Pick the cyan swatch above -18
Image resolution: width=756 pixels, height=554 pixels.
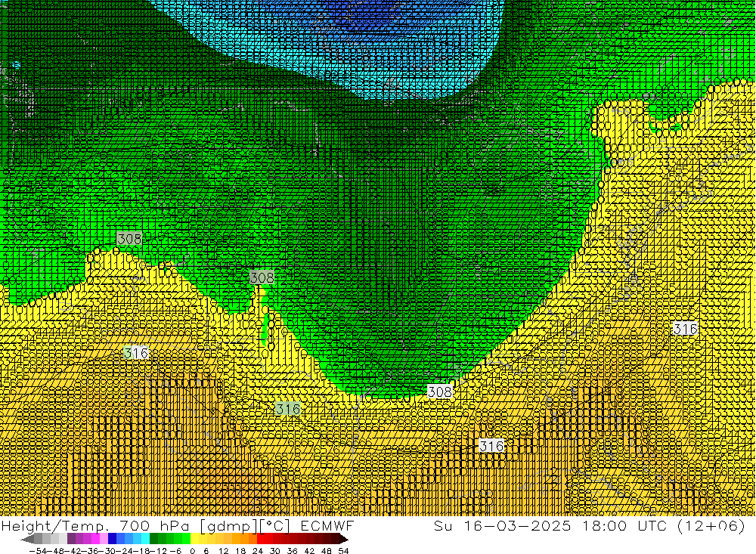(x=145, y=539)
